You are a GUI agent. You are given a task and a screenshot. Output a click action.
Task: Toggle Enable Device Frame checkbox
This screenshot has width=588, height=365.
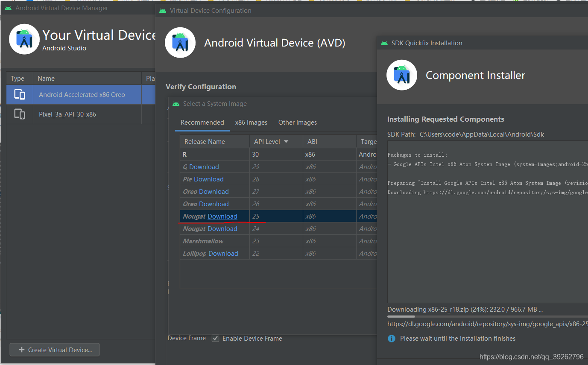point(216,339)
